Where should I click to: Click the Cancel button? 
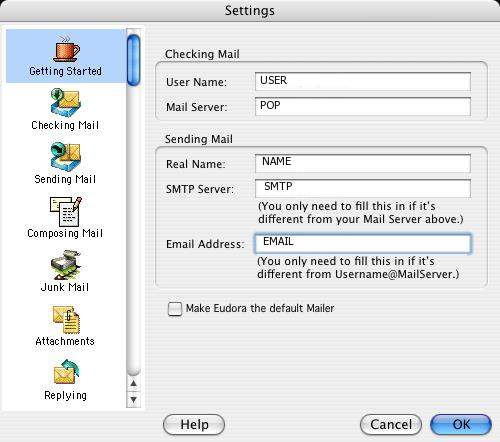[x=391, y=424]
